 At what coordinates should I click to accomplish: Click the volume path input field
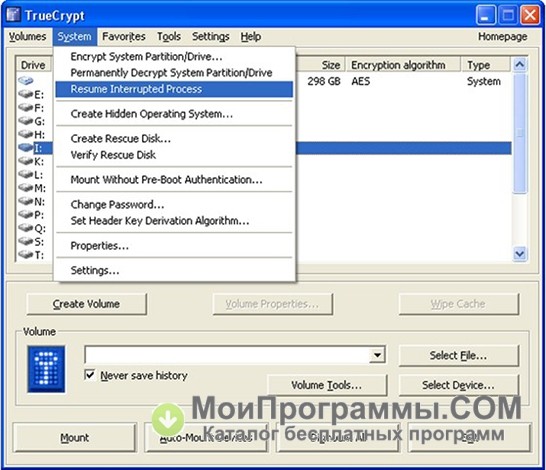(227, 355)
